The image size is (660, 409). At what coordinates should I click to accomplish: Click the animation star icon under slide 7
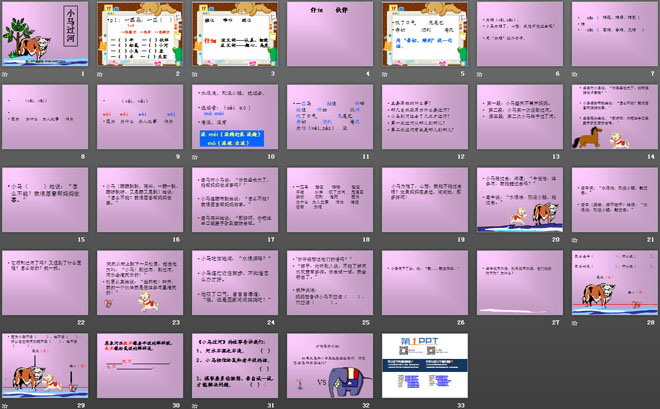575,74
